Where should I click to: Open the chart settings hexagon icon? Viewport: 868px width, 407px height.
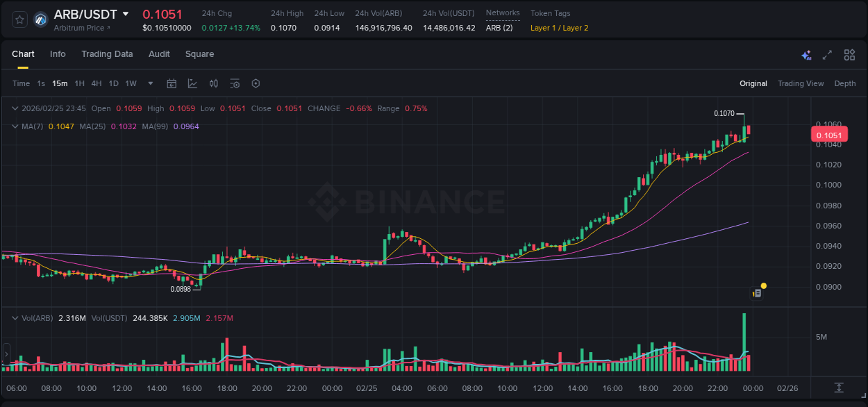pos(256,83)
